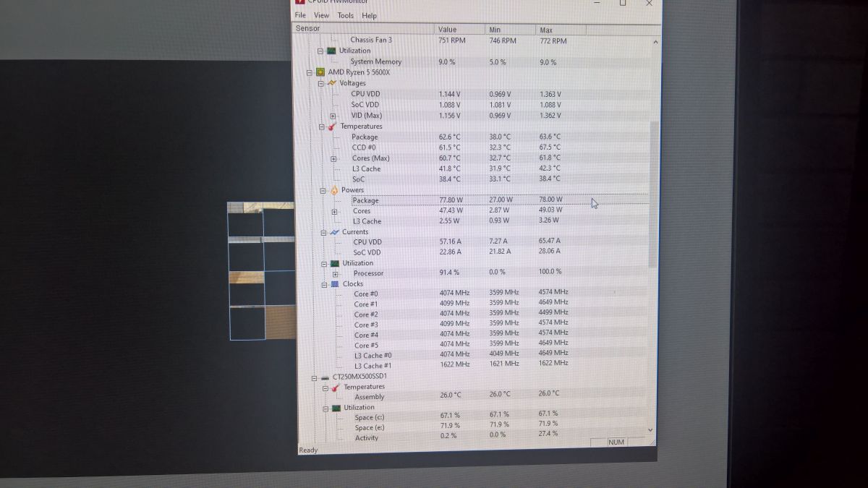Click the scrollbar down arrow

pos(650,429)
